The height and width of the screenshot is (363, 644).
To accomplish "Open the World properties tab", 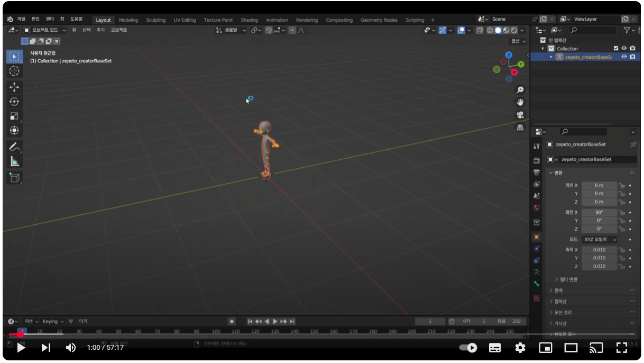I will (537, 207).
